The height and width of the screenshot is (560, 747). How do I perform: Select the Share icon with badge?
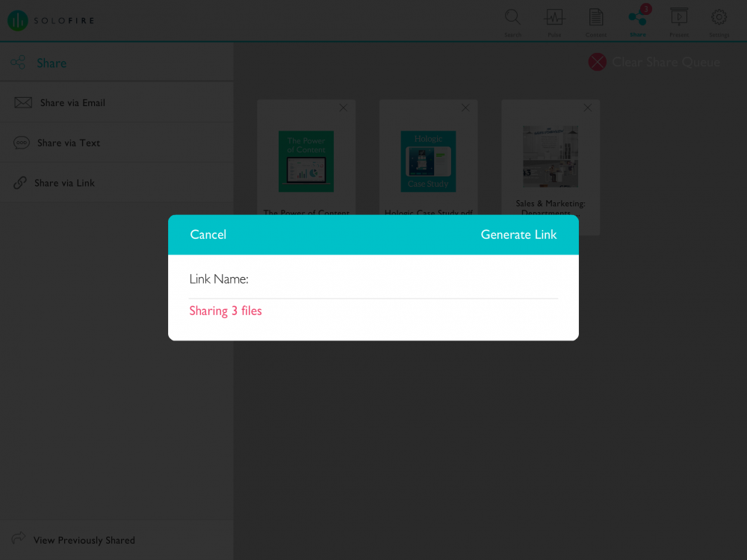tap(638, 21)
